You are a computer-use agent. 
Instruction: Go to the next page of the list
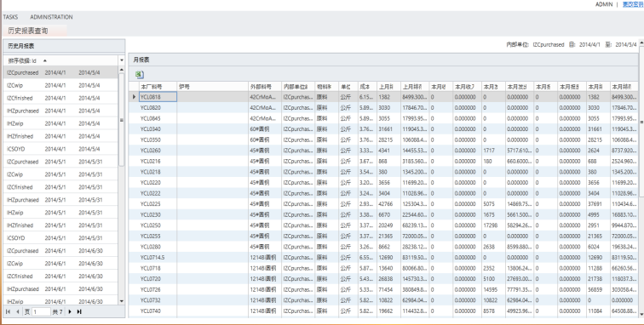[x=70, y=312]
